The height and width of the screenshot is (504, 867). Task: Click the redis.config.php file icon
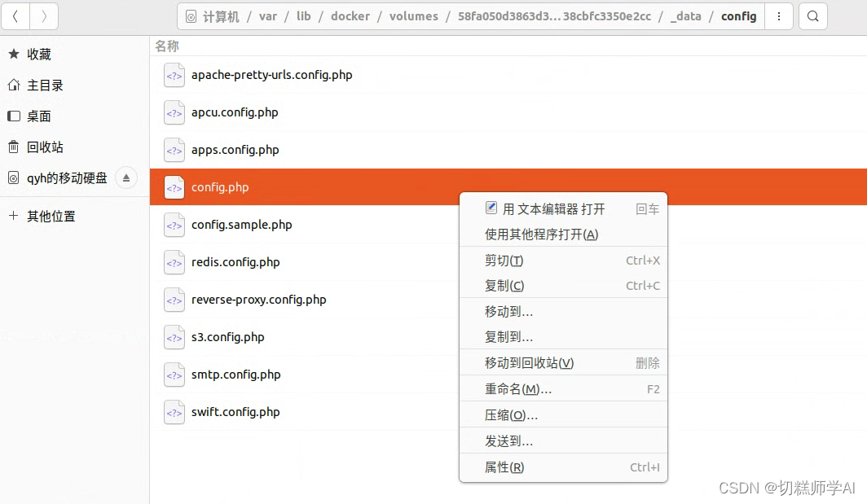click(174, 263)
